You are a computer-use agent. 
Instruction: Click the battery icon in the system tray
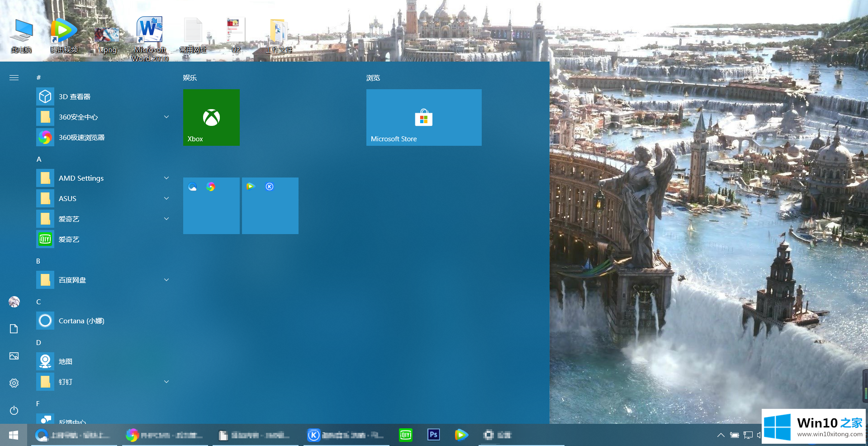(x=735, y=435)
